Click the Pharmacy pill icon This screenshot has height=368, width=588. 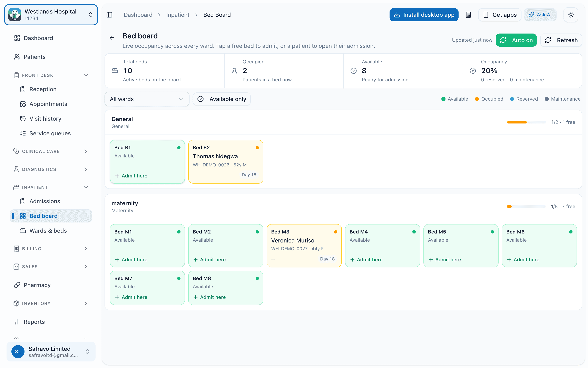point(17,285)
